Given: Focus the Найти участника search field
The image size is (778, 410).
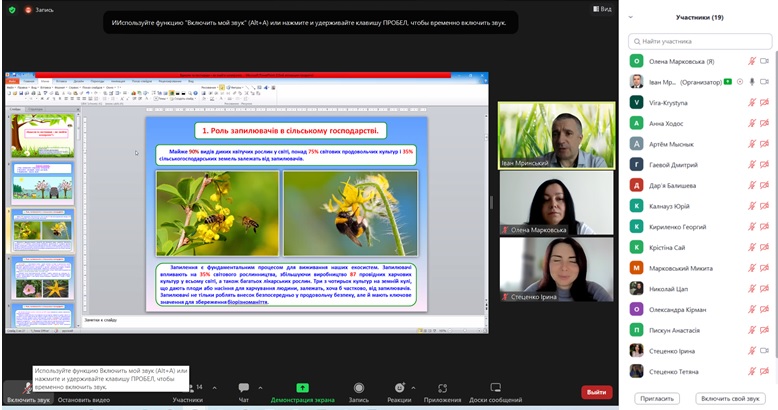Looking at the screenshot, I should tap(700, 41).
